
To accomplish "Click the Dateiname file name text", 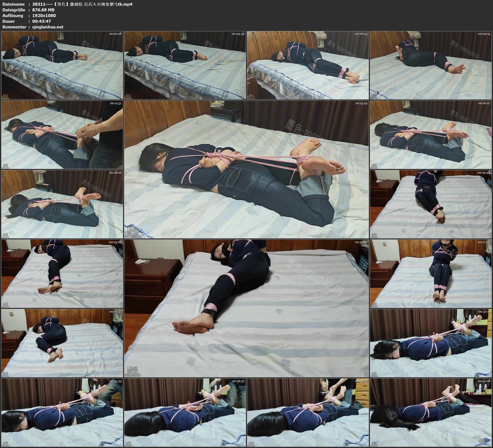I will point(82,4).
